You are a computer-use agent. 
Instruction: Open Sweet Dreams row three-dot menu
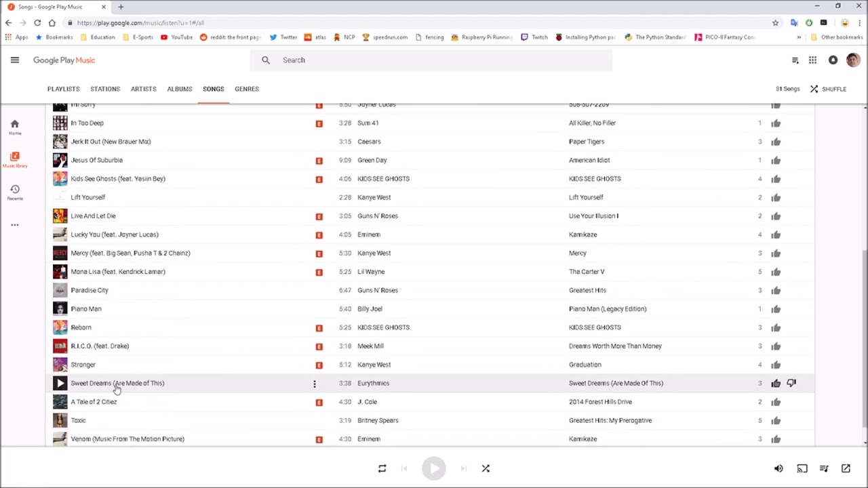click(314, 384)
